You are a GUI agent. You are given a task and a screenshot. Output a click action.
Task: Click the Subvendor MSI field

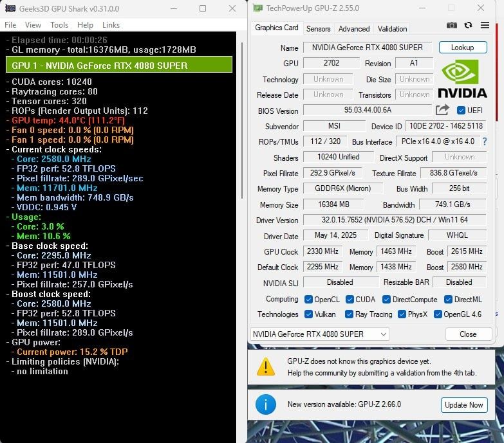(334, 126)
